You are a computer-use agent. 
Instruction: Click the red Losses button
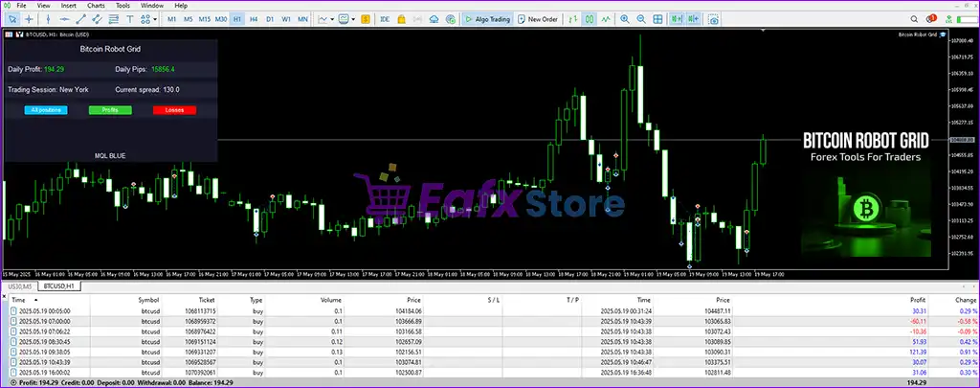pos(174,110)
